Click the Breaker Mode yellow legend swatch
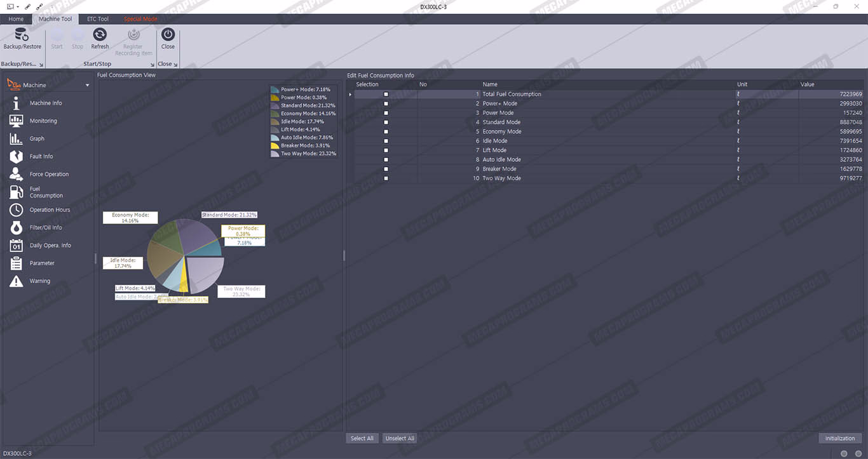The width and height of the screenshot is (868, 459). 275,145
